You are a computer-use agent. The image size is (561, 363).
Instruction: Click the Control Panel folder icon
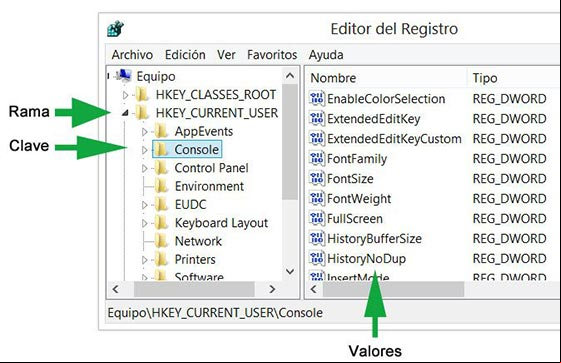click(161, 168)
